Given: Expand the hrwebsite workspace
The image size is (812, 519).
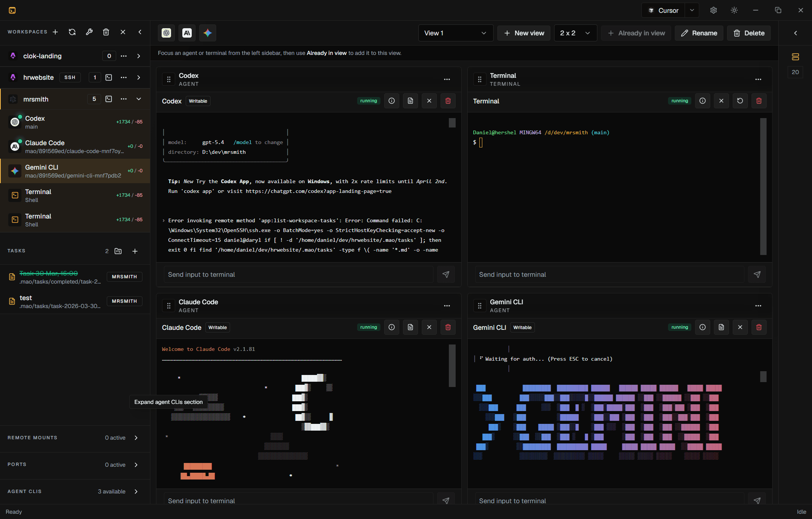Looking at the screenshot, I should click(139, 77).
